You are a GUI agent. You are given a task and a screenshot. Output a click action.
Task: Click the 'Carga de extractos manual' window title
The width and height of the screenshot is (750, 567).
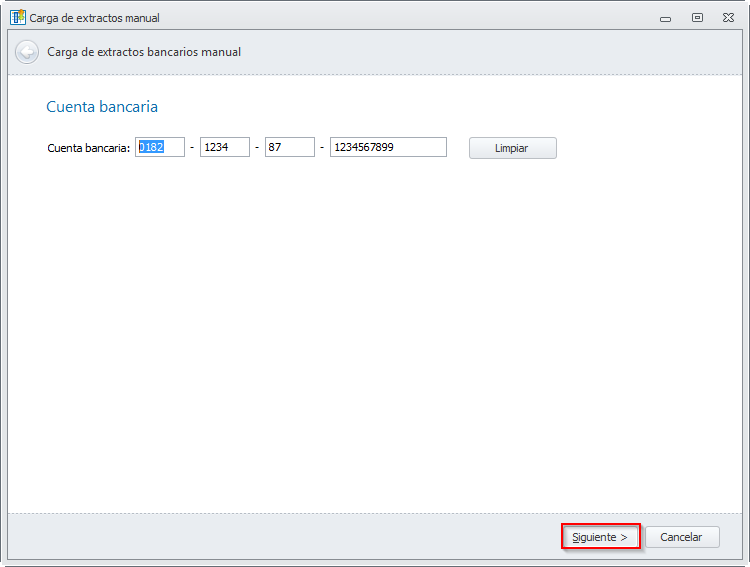click(x=94, y=18)
